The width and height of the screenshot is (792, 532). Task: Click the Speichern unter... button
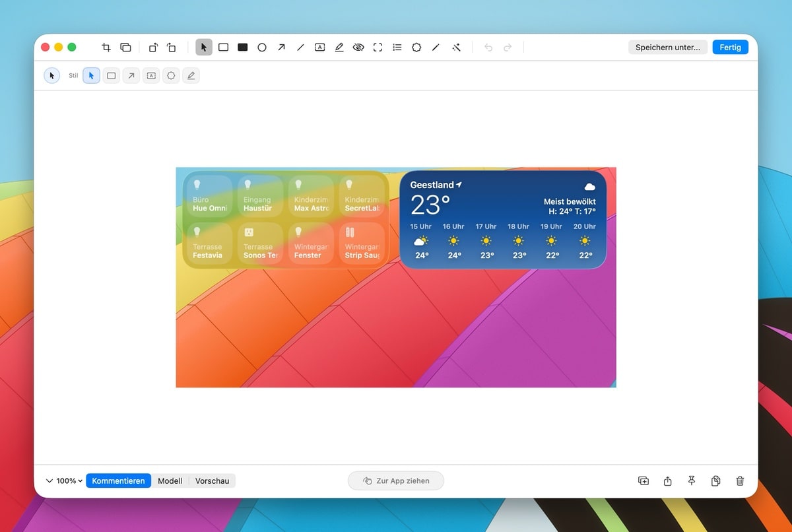(x=668, y=48)
